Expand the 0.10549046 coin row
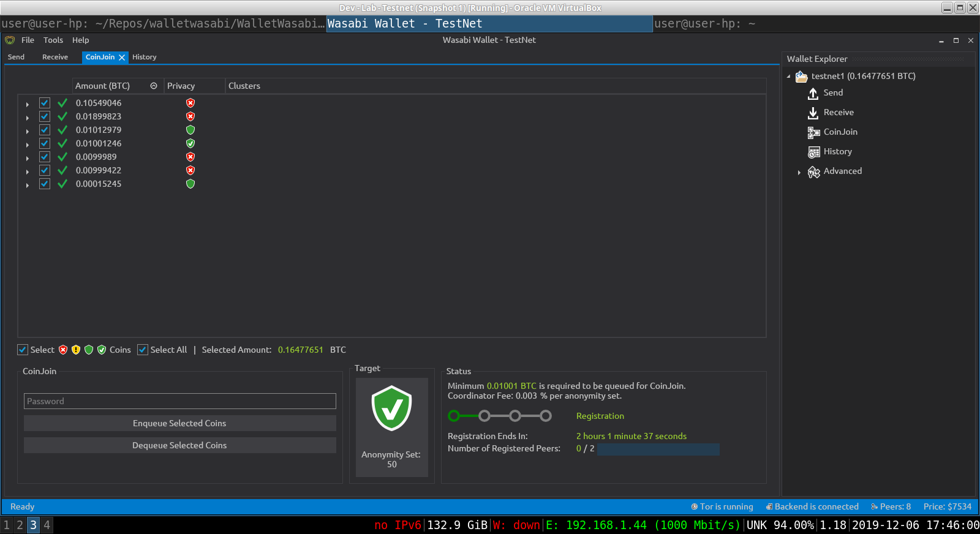This screenshot has width=980, height=534. [x=28, y=104]
